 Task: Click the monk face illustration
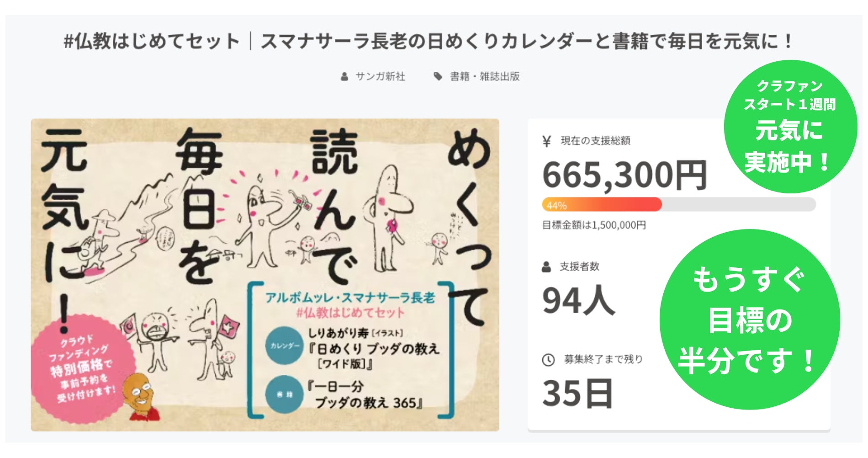pyautogui.click(x=141, y=395)
